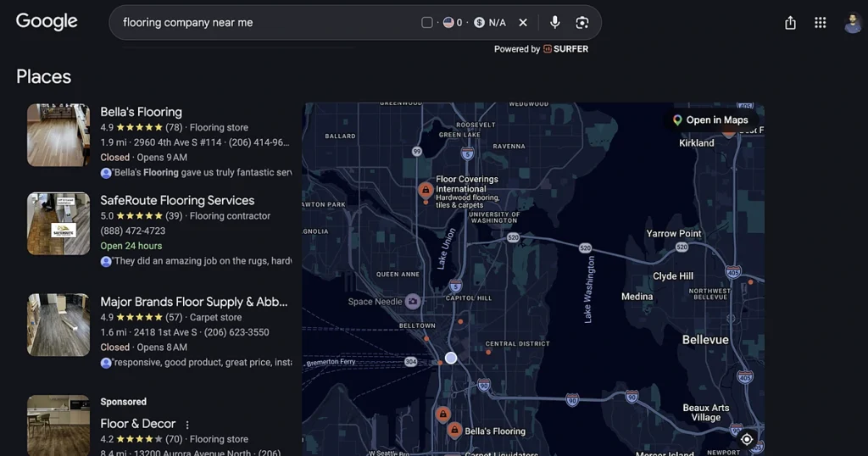Open the Surfer link below search bar
Screen dimensions: 868x456
[x=565, y=48]
